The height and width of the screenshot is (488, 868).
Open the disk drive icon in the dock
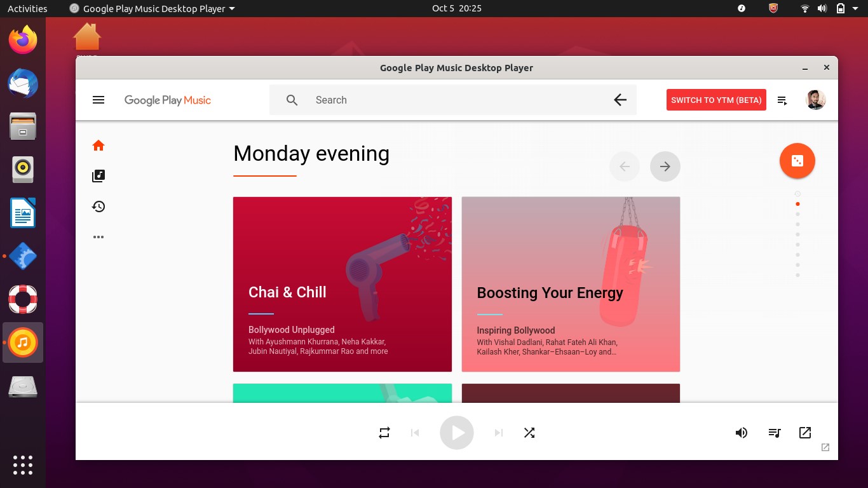coord(23,386)
